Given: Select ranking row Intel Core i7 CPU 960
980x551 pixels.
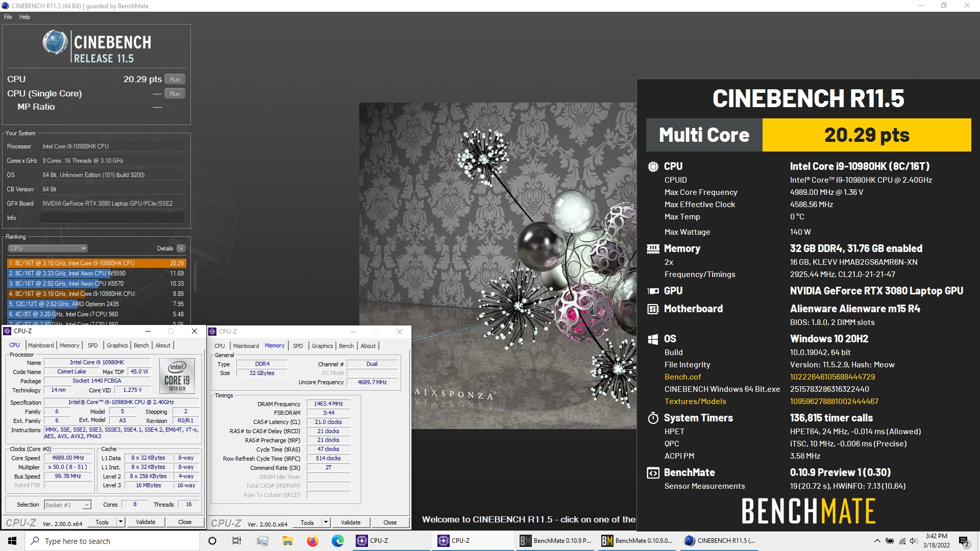Looking at the screenshot, I should point(96,314).
